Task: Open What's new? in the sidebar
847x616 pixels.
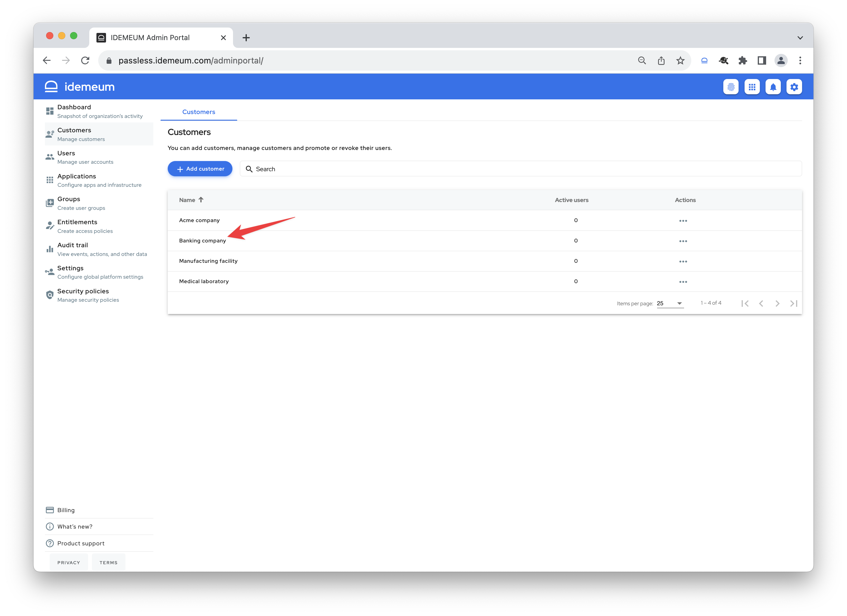Action: pyautogui.click(x=99, y=527)
